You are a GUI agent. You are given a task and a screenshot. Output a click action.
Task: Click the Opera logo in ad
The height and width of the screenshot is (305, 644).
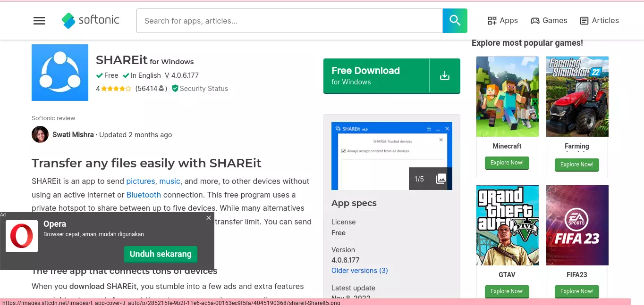22,236
